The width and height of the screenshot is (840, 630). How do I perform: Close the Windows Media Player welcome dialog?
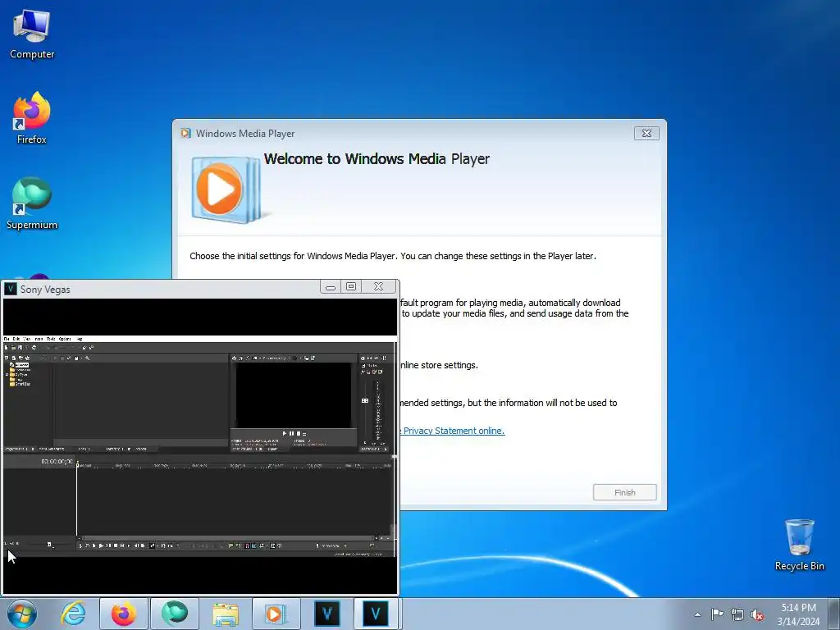[x=646, y=134]
